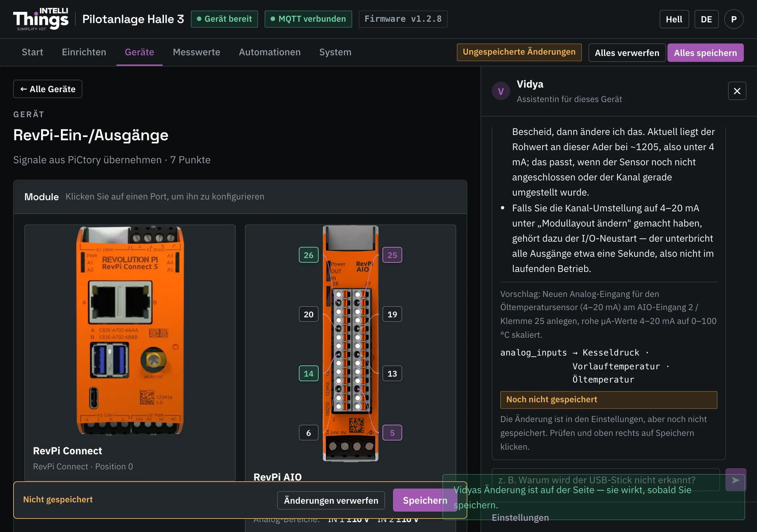Select port 20 on the RevPi AIO
The width and height of the screenshot is (757, 532).
pyautogui.click(x=309, y=314)
